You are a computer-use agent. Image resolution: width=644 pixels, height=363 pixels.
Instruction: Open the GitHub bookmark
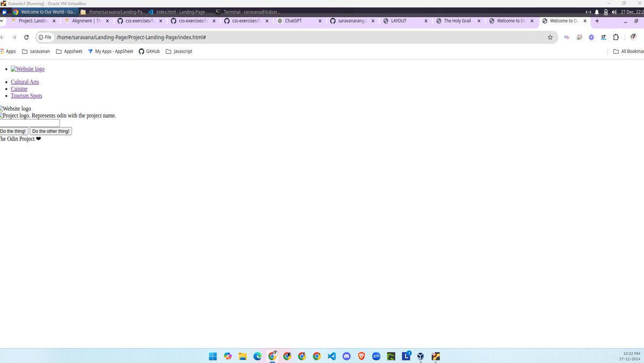click(x=149, y=52)
